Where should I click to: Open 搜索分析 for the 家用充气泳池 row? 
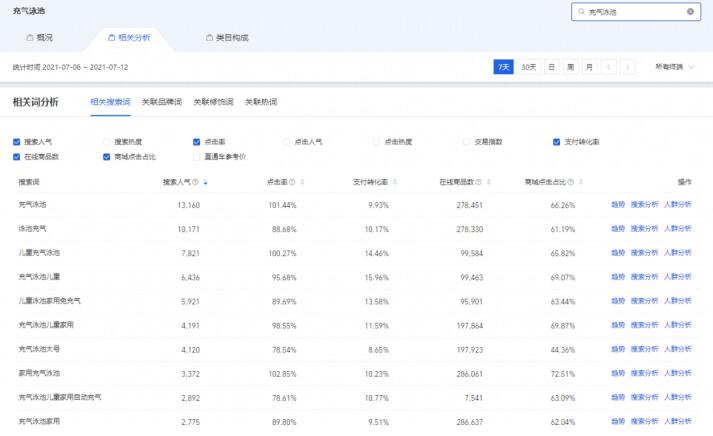pos(644,373)
